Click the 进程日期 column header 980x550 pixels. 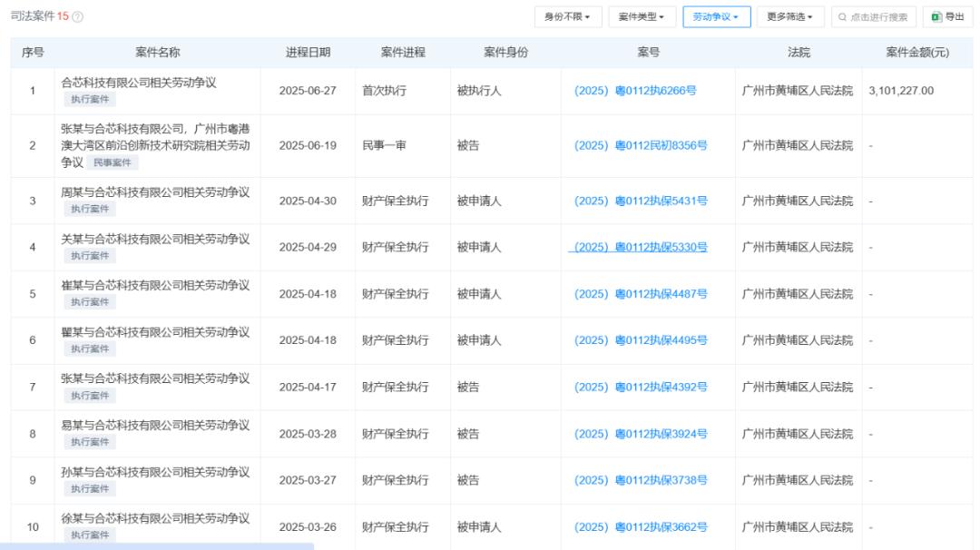point(308,53)
